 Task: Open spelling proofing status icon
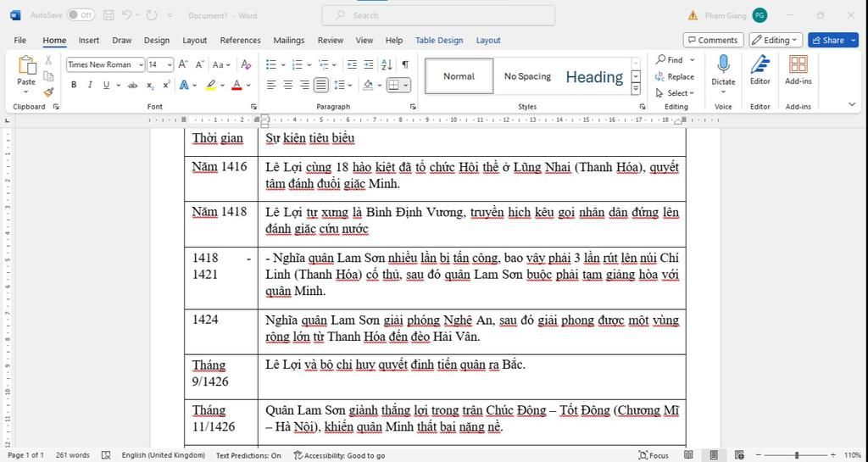click(x=106, y=455)
